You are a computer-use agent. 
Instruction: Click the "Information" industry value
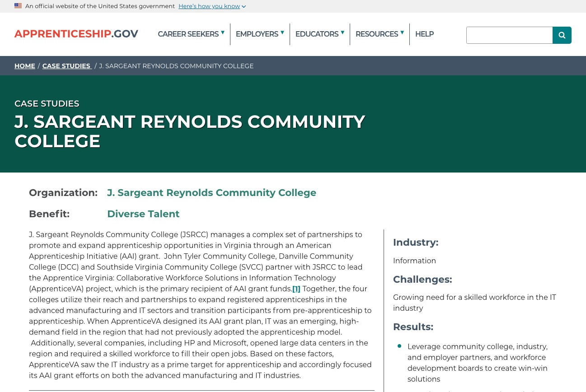pyautogui.click(x=414, y=261)
